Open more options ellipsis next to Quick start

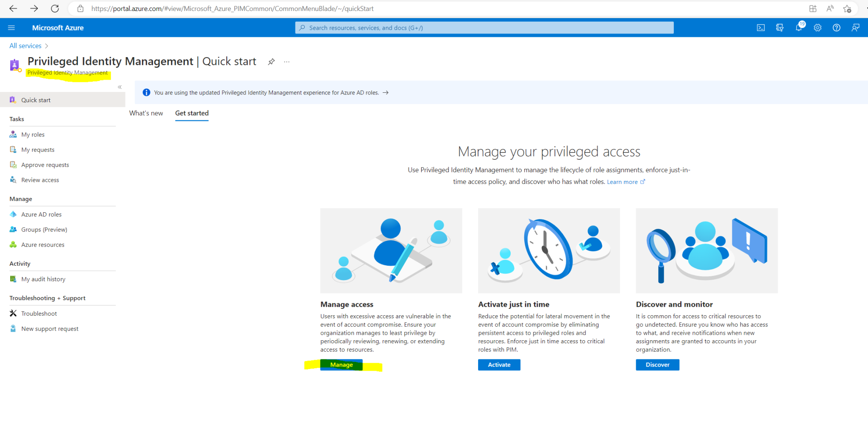[287, 61]
